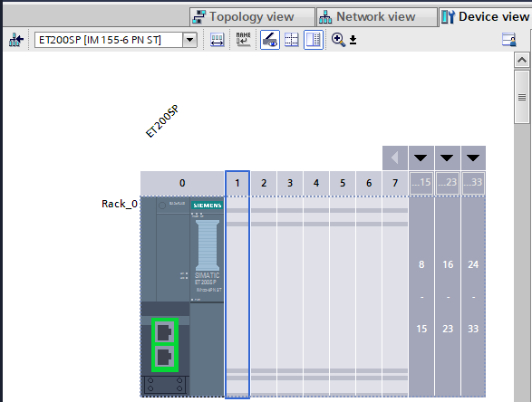This screenshot has height=402, width=532.
Task: Click the ...23 slot group header
Action: point(447,183)
